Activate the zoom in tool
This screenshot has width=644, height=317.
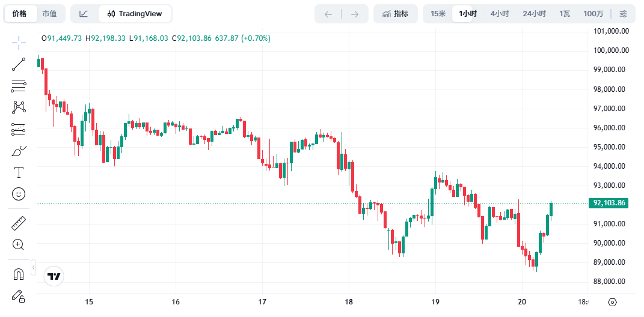click(x=19, y=244)
